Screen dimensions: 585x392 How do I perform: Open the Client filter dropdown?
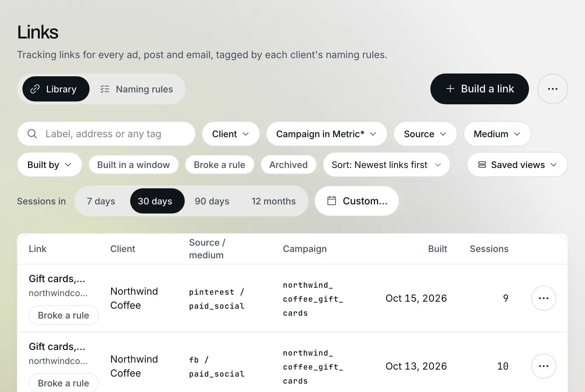[x=231, y=134]
